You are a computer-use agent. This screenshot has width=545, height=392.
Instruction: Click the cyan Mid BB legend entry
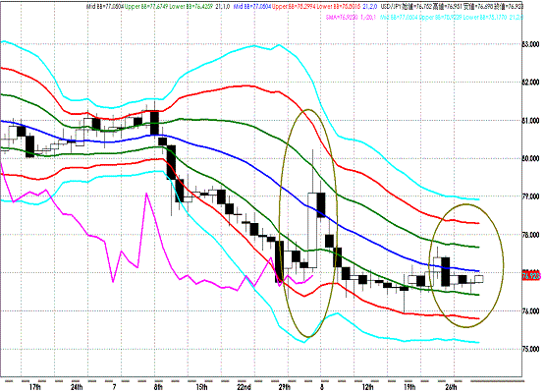point(400,17)
